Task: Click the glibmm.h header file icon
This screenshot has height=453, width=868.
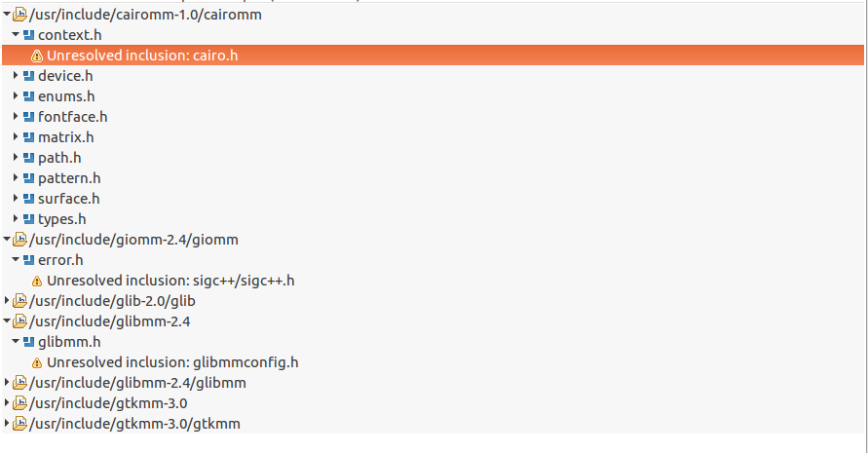Action: pos(29,342)
